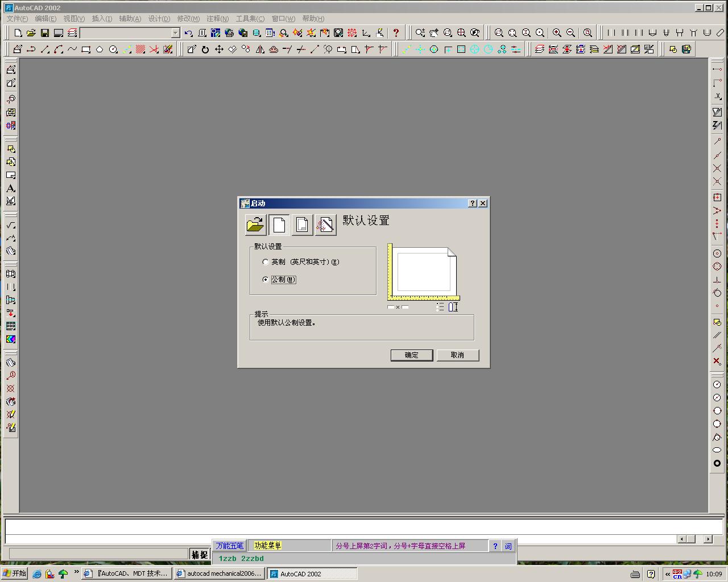Select the Move four-arrow tool
The height and width of the screenshot is (582, 728).
[219, 49]
